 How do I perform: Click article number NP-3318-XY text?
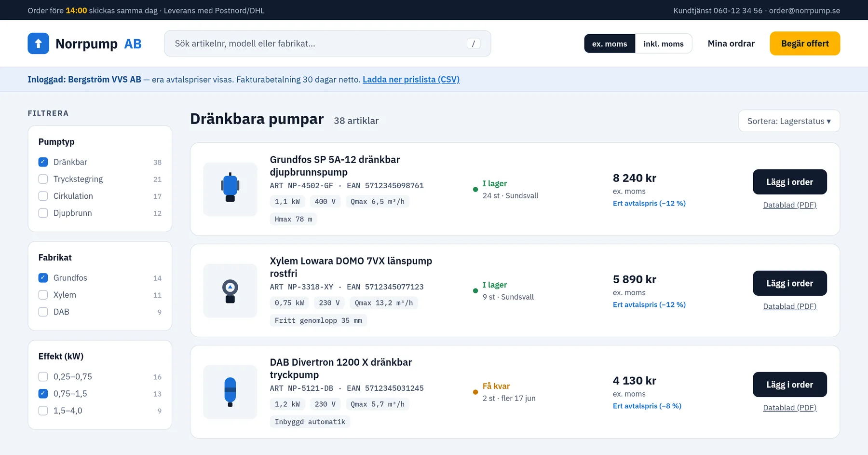click(x=311, y=287)
